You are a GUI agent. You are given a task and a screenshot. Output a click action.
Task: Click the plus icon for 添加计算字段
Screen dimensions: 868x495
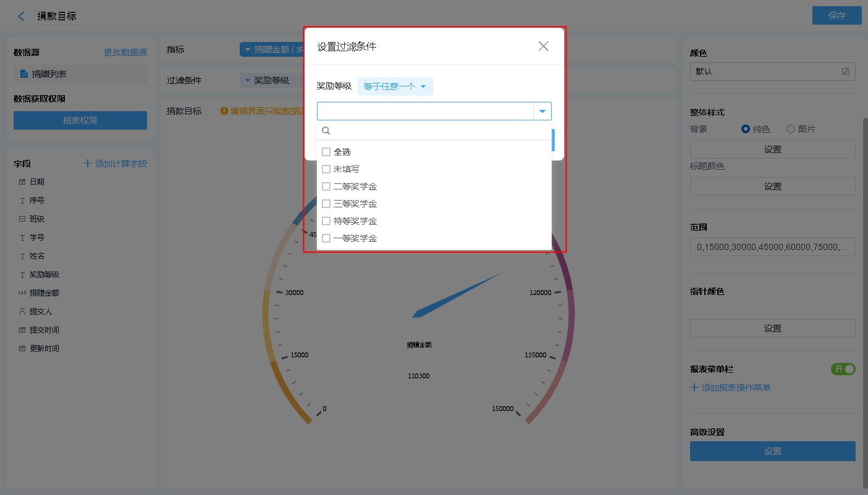point(88,164)
